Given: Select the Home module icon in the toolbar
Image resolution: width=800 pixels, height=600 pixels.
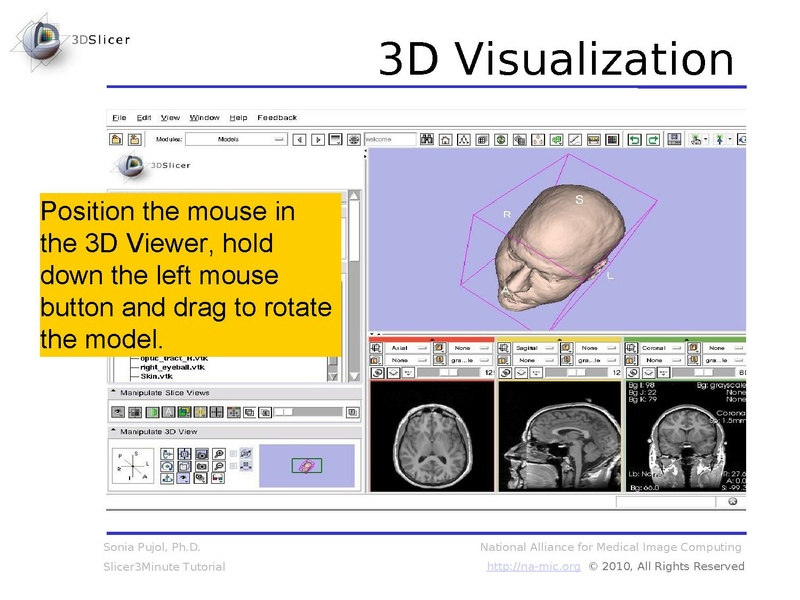Looking at the screenshot, I should pos(447,138).
